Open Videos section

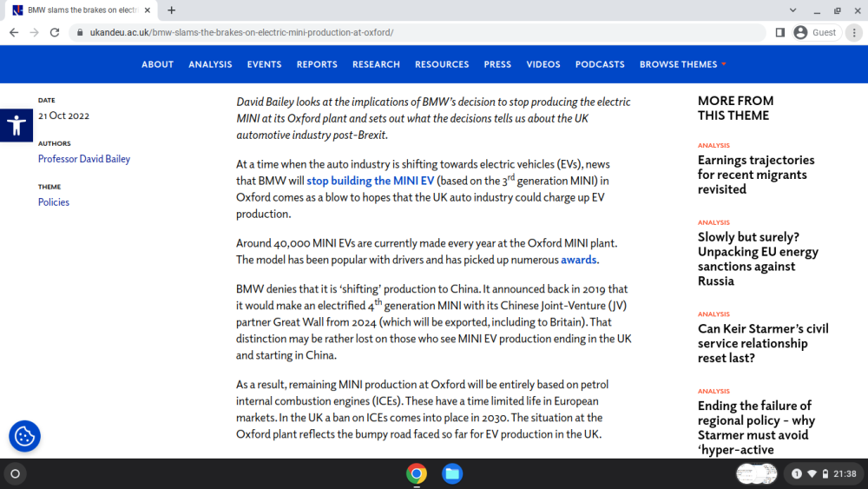point(543,64)
